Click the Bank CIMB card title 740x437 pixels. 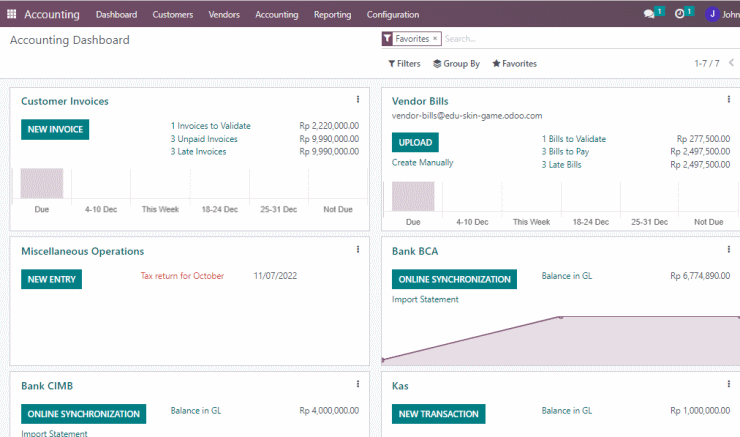(47, 386)
